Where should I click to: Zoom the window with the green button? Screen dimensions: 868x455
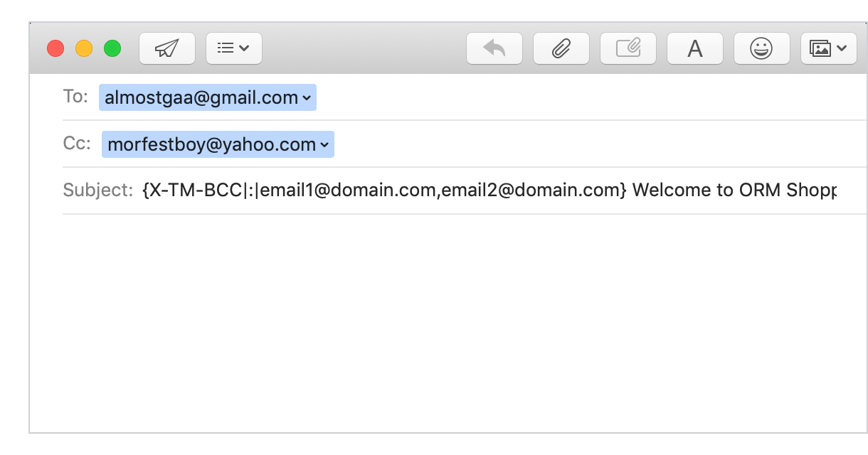[x=112, y=48]
